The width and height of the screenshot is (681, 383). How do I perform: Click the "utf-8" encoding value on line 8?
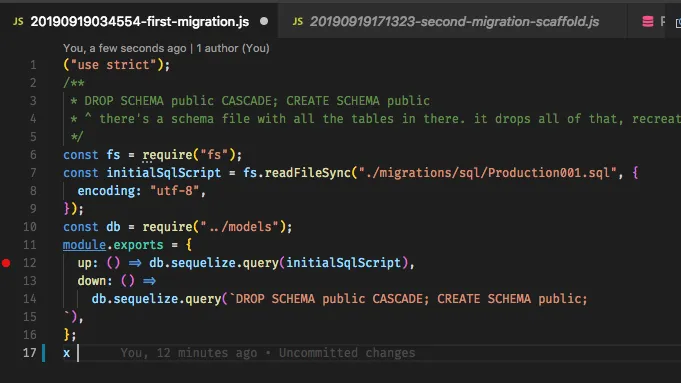pyautogui.click(x=174, y=191)
